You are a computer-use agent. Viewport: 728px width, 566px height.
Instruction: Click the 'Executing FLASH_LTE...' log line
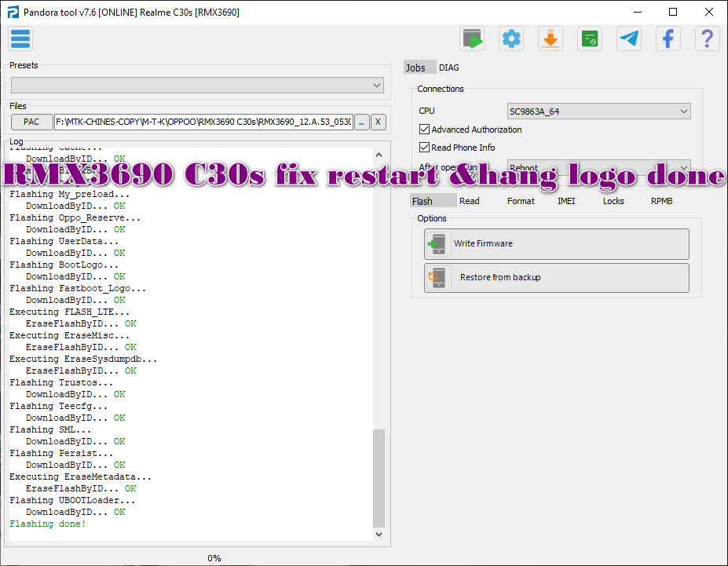point(70,312)
